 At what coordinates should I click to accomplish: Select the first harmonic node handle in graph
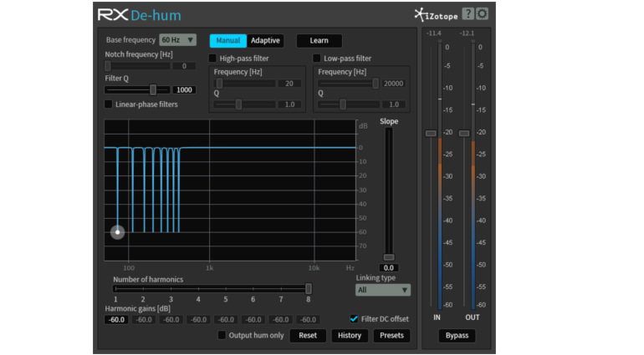tap(117, 232)
